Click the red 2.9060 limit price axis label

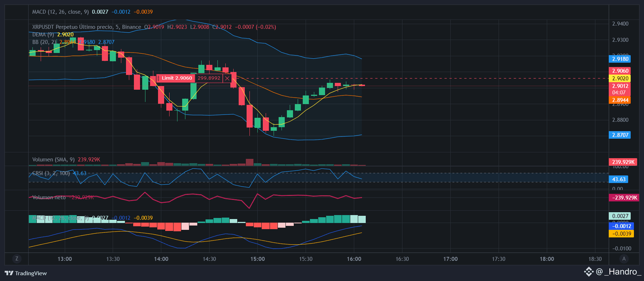click(620, 71)
